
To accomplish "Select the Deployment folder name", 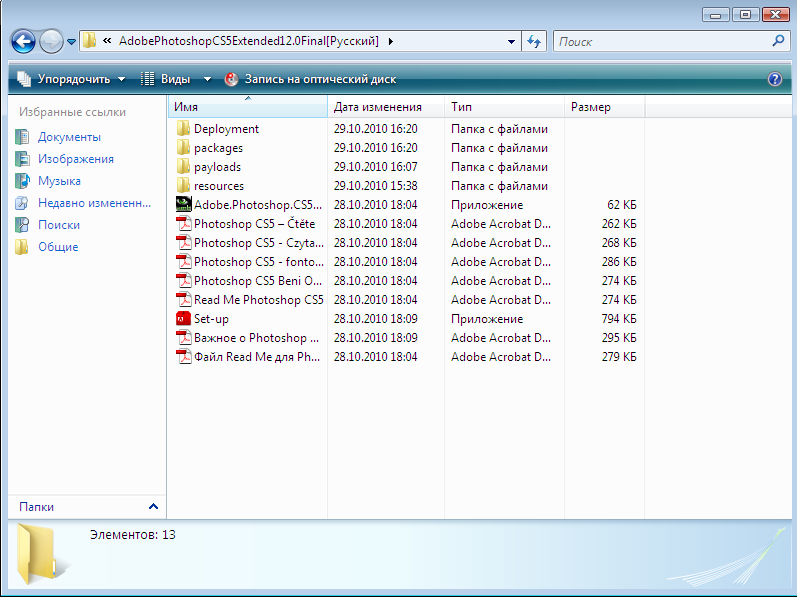I will (226, 129).
